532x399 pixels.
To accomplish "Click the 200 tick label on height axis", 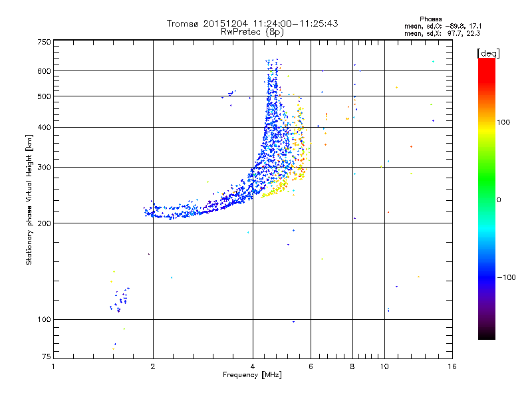I will pyautogui.click(x=44, y=223).
